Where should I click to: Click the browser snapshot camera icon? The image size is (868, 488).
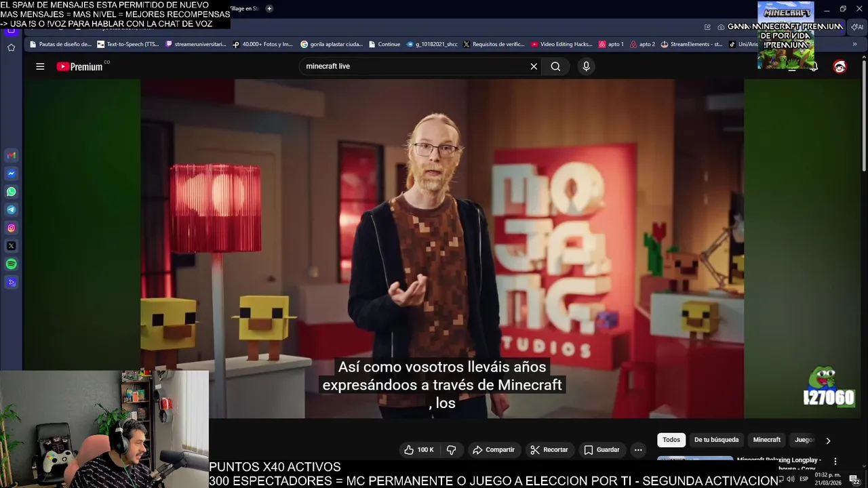[721, 27]
